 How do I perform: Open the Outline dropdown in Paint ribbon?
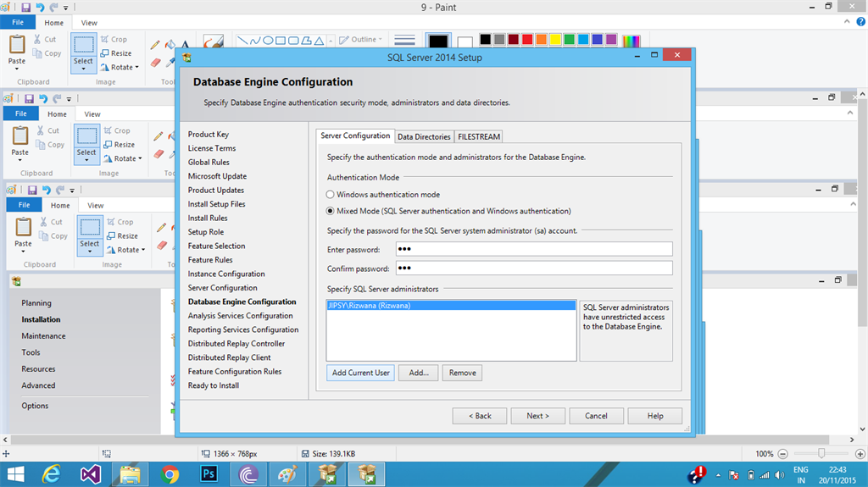[361, 39]
